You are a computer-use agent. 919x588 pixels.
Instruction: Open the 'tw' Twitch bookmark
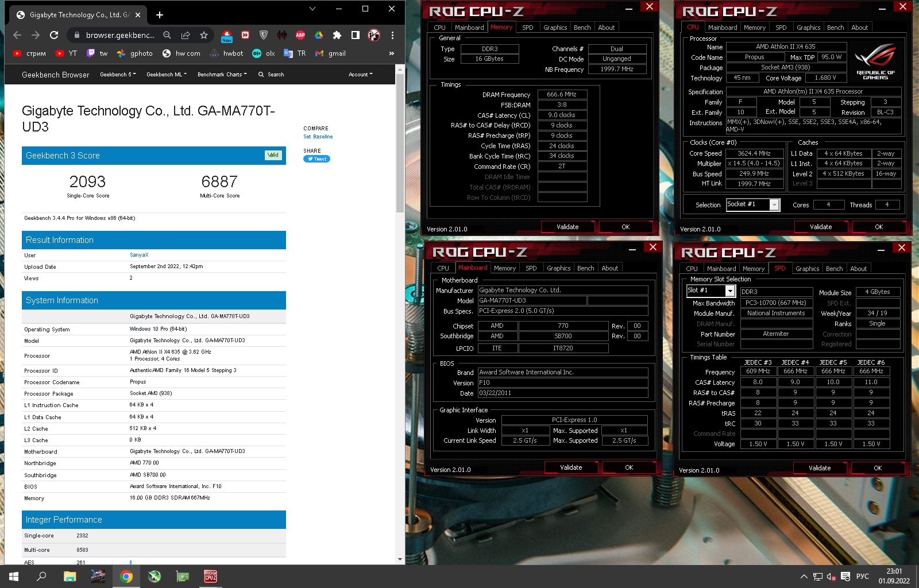pos(97,53)
